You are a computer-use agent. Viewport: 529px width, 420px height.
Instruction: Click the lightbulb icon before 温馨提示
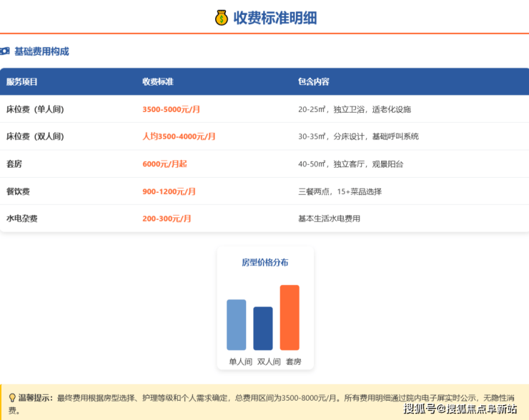pyautogui.click(x=11, y=398)
